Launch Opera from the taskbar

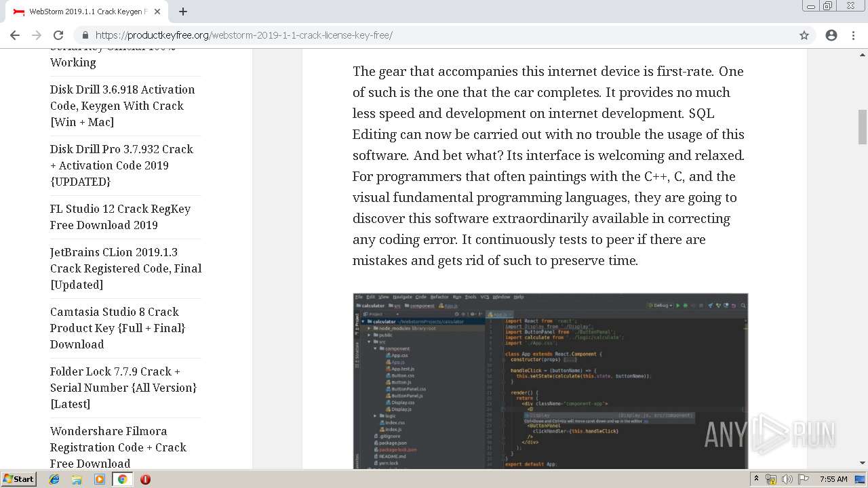[145, 479]
